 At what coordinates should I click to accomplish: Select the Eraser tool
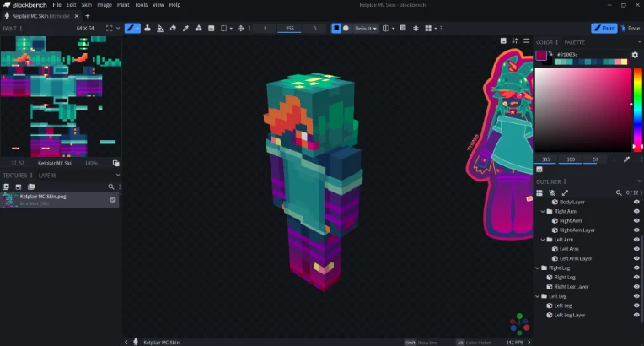click(x=173, y=29)
